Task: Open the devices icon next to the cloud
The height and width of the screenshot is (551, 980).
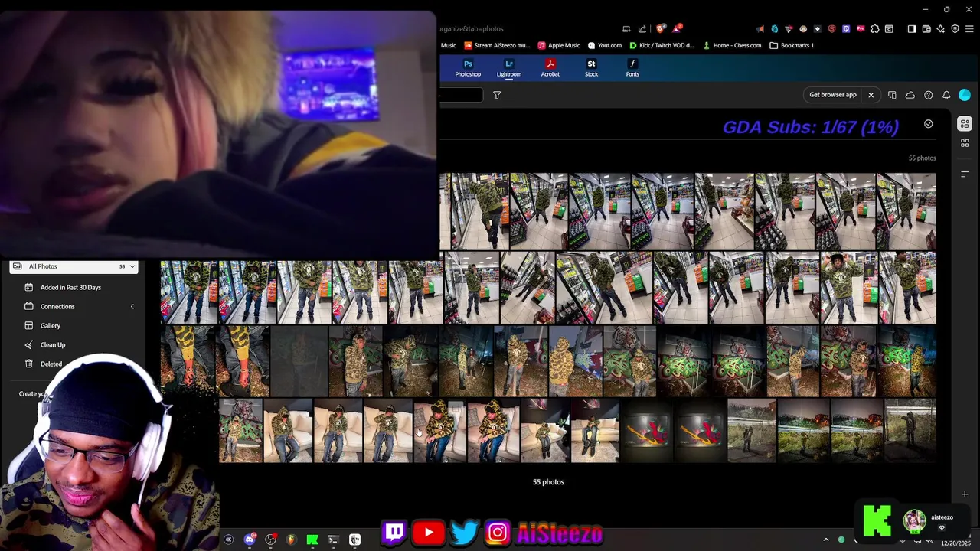Action: click(x=892, y=95)
